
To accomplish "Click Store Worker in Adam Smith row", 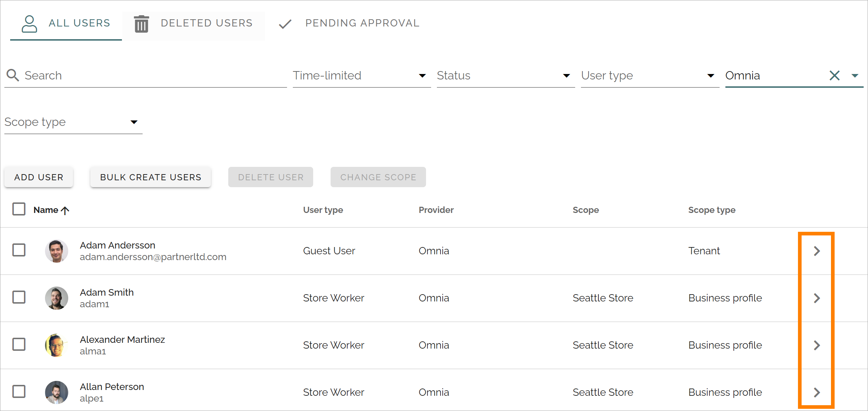I will [333, 298].
